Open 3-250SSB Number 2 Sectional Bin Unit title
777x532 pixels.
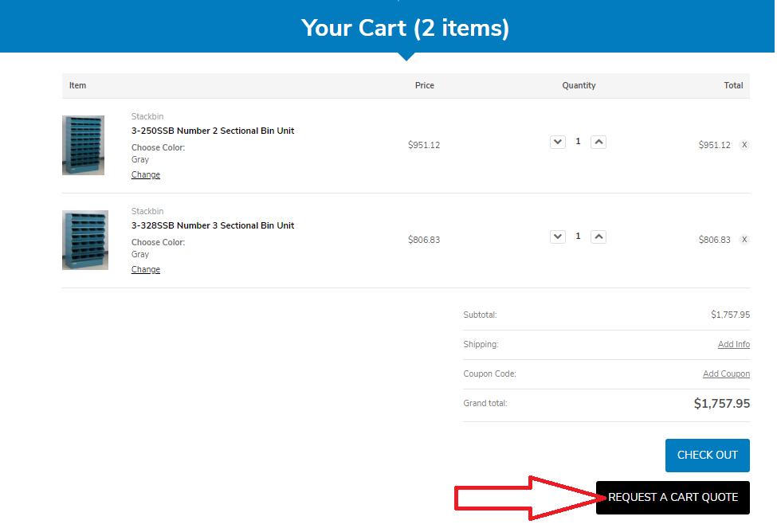[213, 131]
